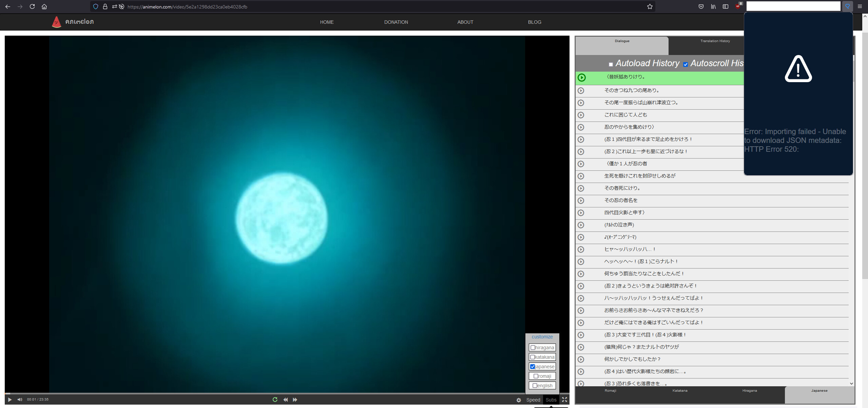Mute the video volume
868x408 pixels.
click(x=20, y=400)
